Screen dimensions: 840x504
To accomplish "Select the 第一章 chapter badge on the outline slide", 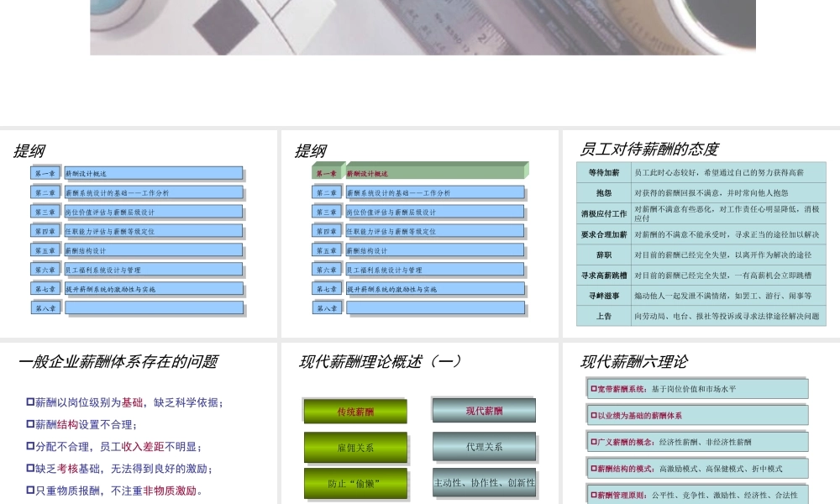I will [46, 172].
